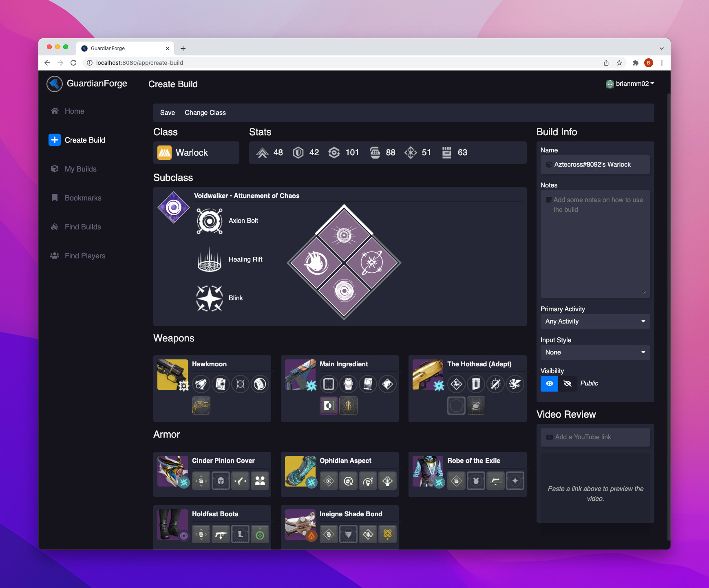Click the Warlock class icon
The height and width of the screenshot is (588, 709).
(164, 153)
